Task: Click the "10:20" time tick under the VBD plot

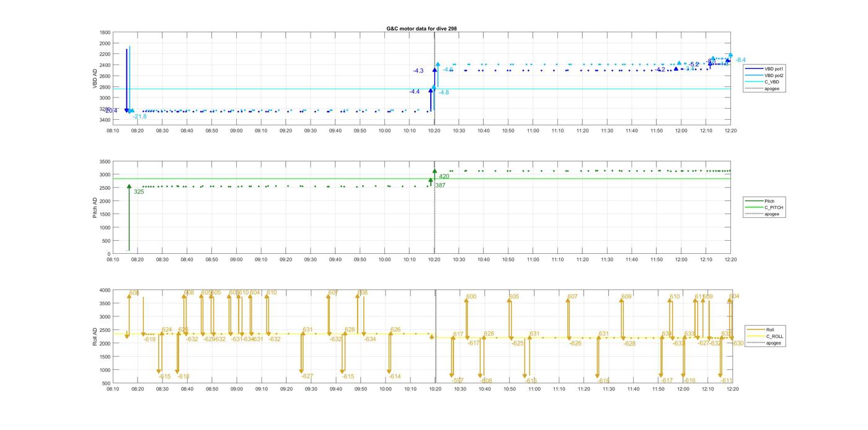Action: (x=434, y=130)
